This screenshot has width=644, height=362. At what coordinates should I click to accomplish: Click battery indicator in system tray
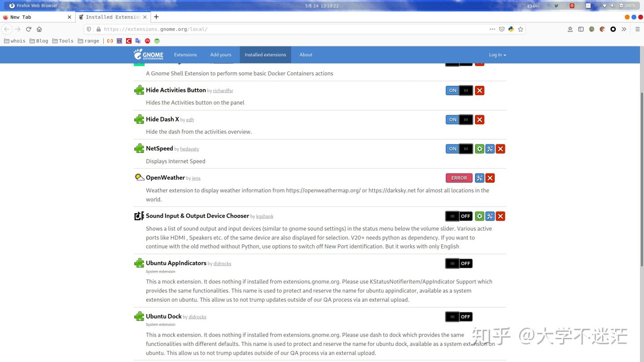tap(628, 6)
